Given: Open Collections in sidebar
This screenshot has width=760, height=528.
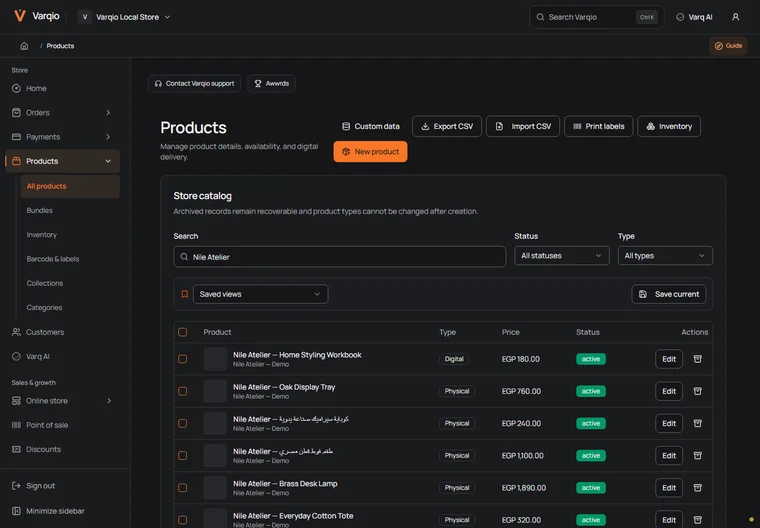Looking at the screenshot, I should [70, 283].
